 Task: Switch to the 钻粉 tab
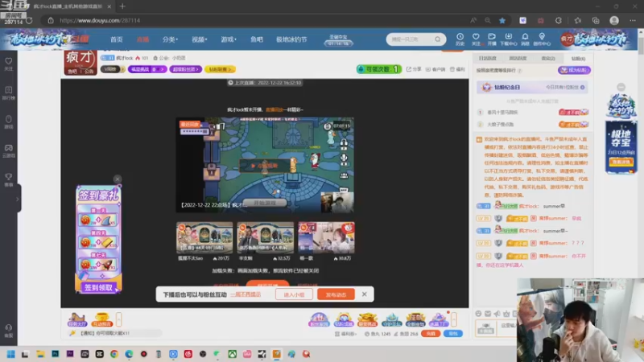pyautogui.click(x=578, y=58)
